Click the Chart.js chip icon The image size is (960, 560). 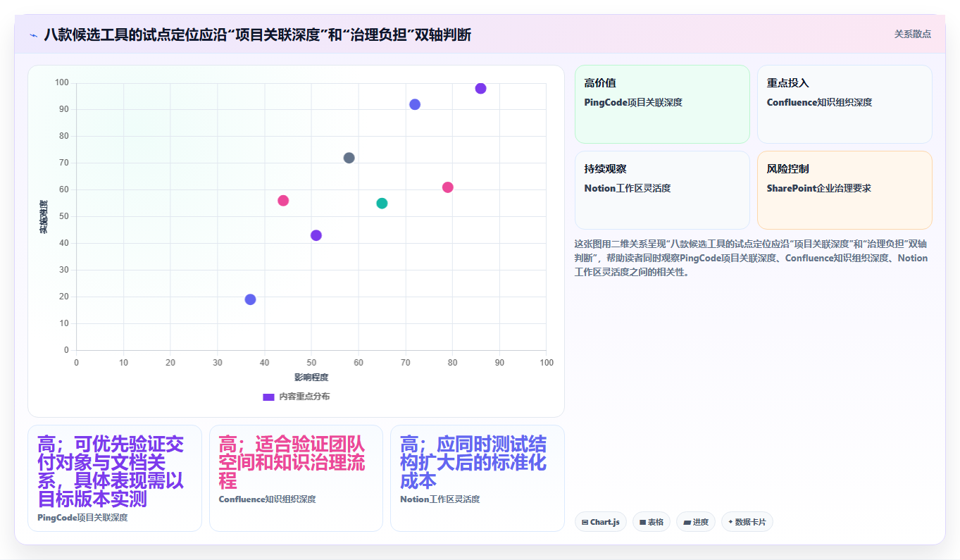point(585,523)
